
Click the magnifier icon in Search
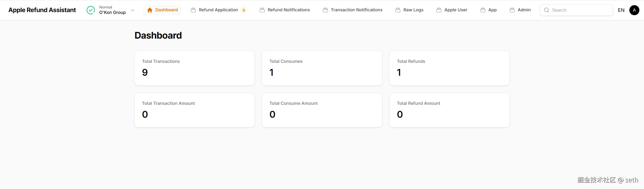click(547, 10)
